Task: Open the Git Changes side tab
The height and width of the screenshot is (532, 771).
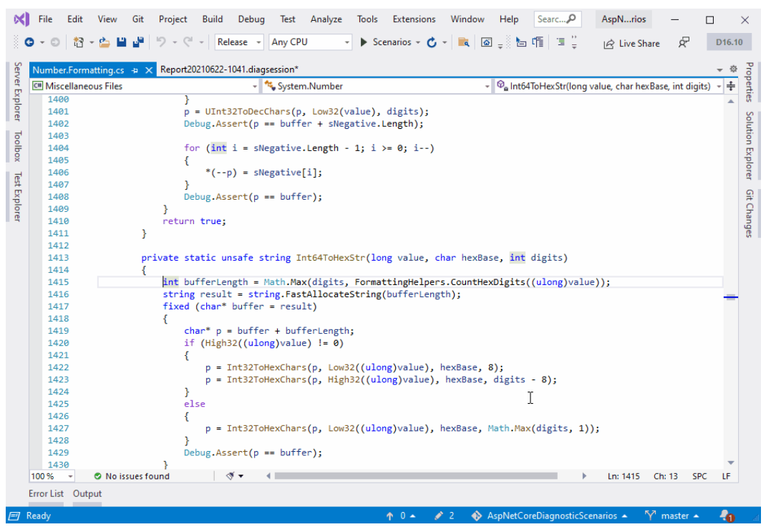Action: (x=750, y=213)
